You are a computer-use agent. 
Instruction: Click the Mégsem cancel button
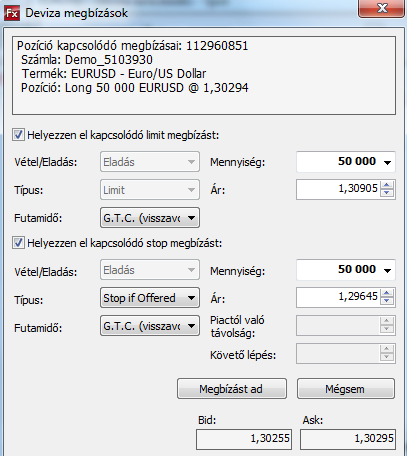[346, 389]
